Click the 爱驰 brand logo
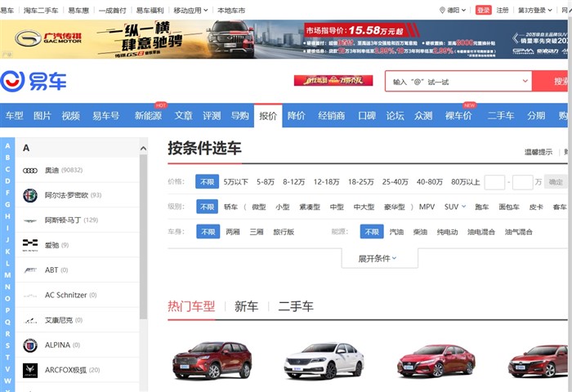 [x=30, y=245]
